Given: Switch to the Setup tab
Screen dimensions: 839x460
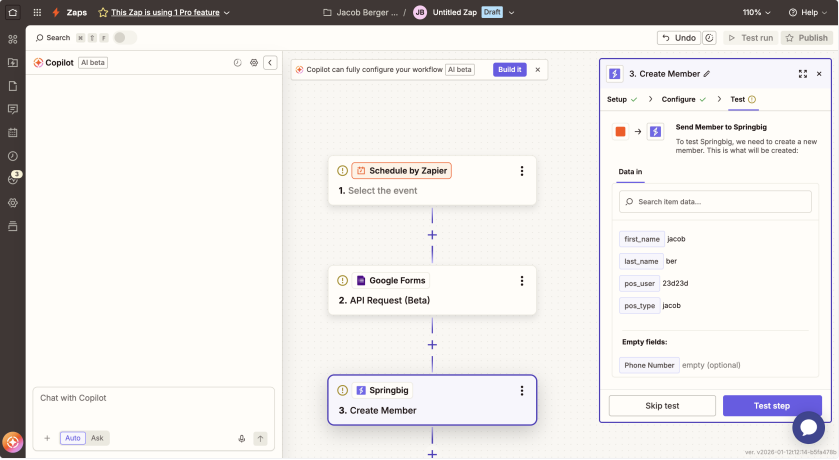Looking at the screenshot, I should coord(622,99).
